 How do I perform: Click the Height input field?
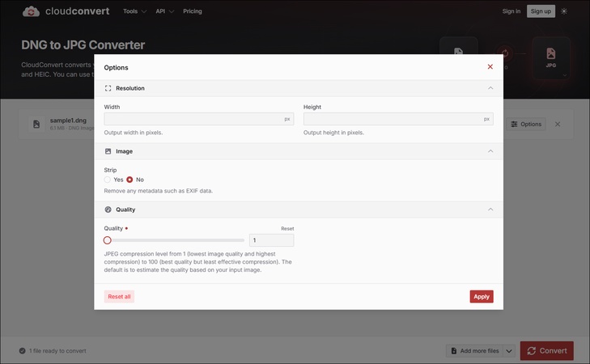pos(398,119)
